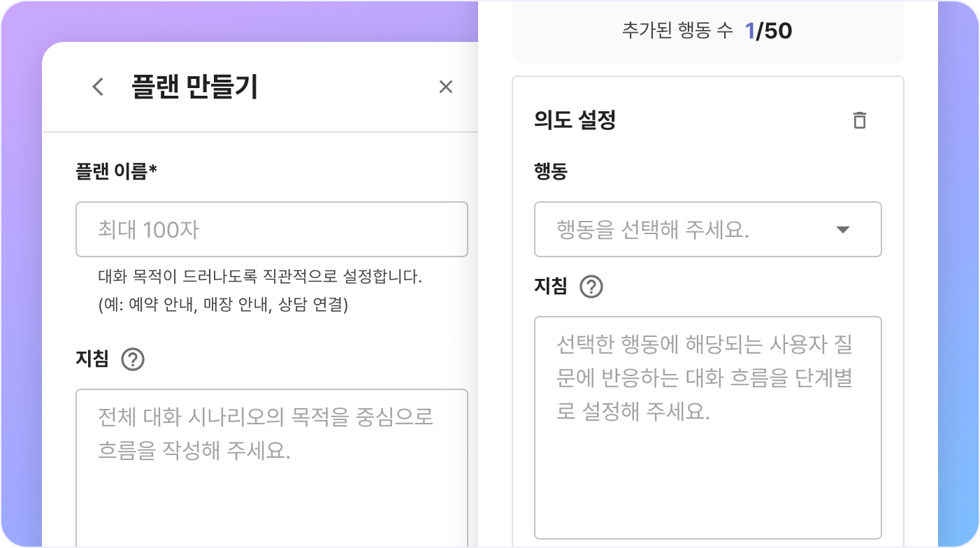
Task: Click the 플랜 만들기 header title
Action: pos(194,87)
